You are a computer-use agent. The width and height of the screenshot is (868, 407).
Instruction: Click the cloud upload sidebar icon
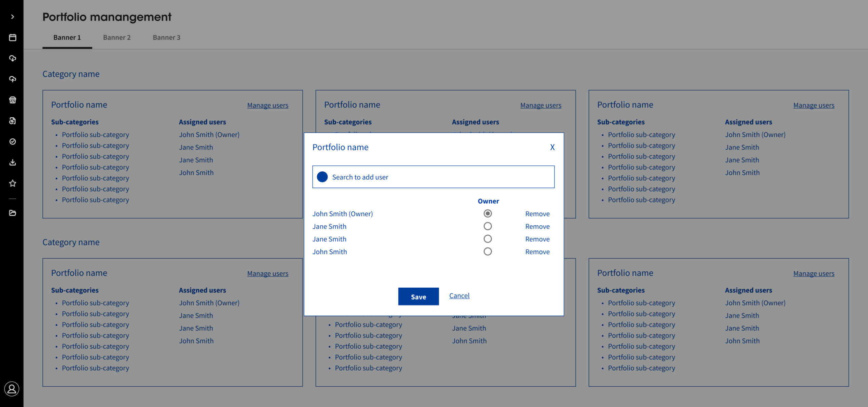click(13, 79)
